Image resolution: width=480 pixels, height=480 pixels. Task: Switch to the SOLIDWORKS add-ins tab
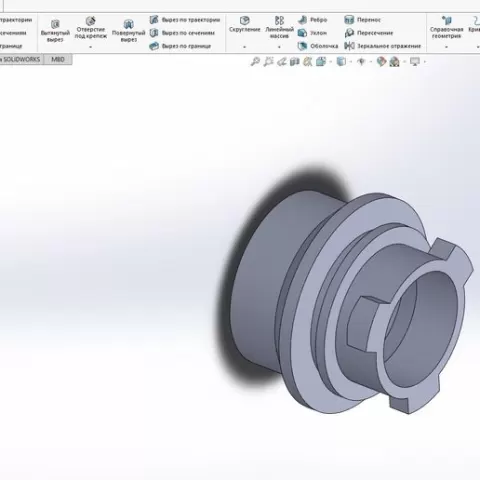[21, 59]
